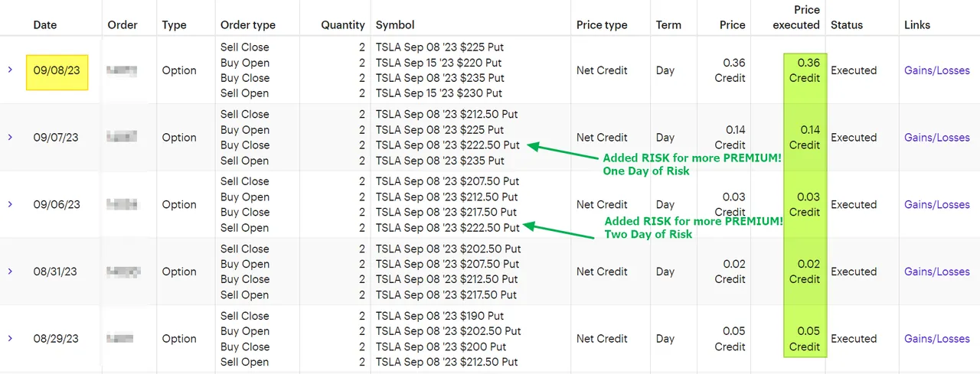Image resolution: width=980 pixels, height=374 pixels.
Task: Click the 0.14 Credit price executed value
Action: [x=805, y=138]
